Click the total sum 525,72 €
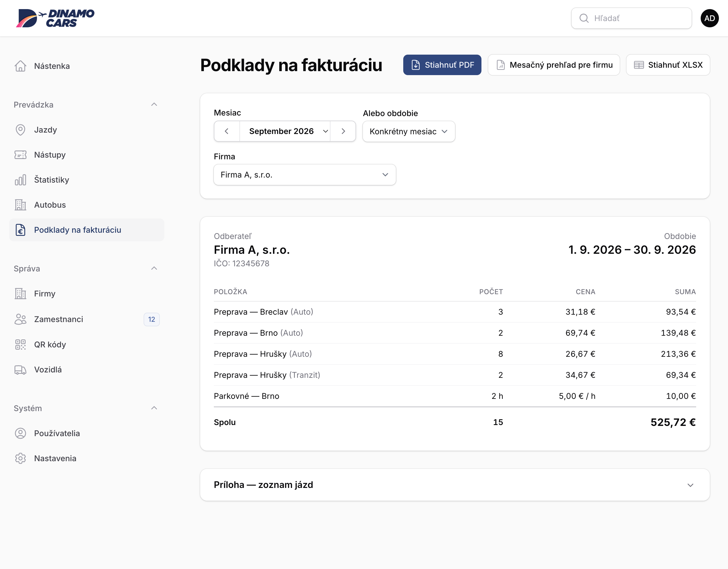 [x=673, y=422]
